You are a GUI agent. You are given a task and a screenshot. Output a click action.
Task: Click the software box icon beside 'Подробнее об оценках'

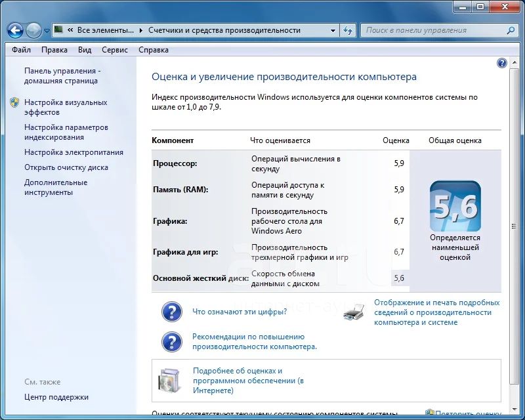[x=170, y=381]
